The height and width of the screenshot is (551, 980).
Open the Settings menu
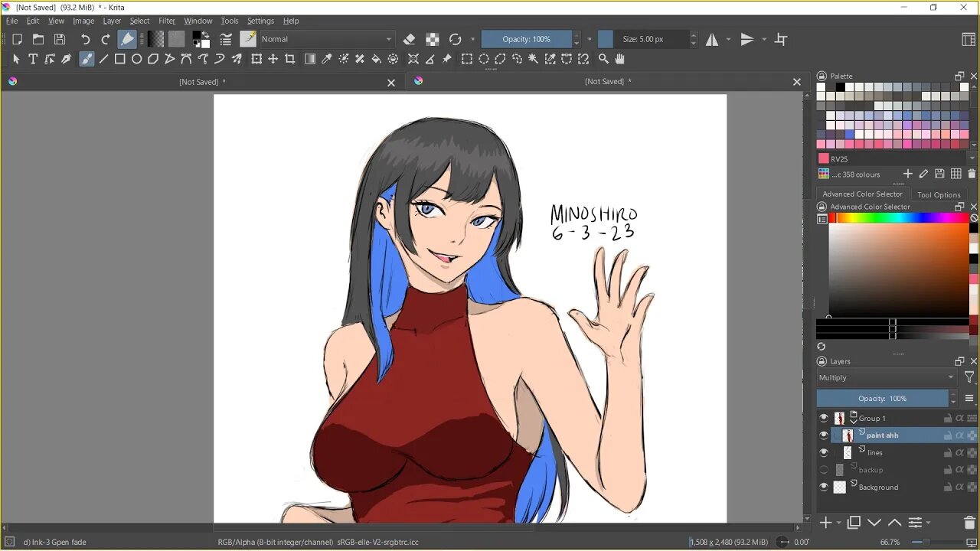[x=260, y=21]
